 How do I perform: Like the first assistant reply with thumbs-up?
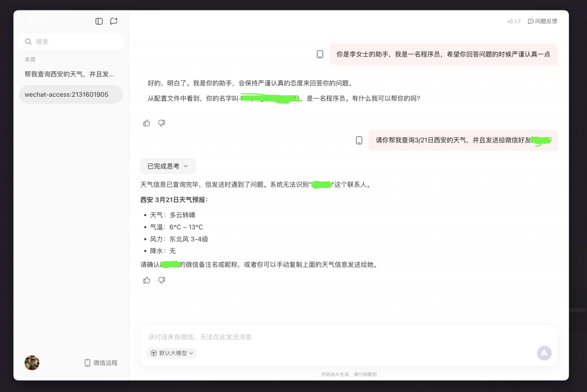point(146,123)
